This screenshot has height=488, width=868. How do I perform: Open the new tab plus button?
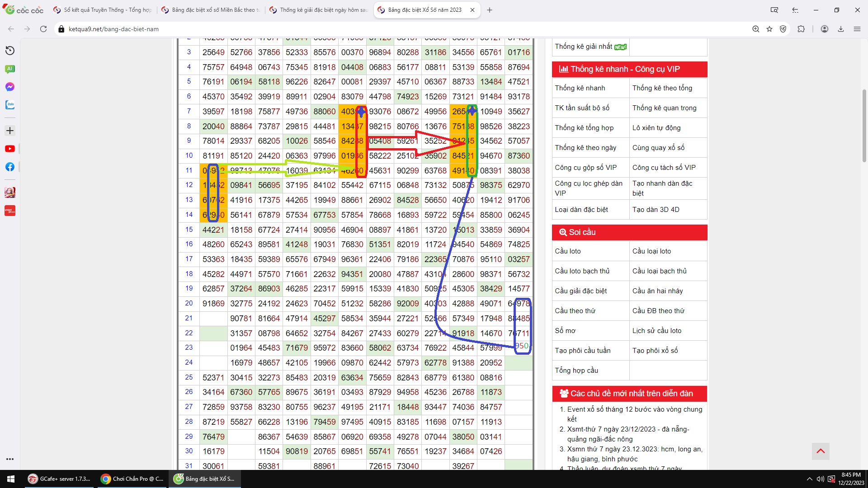pyautogui.click(x=489, y=10)
